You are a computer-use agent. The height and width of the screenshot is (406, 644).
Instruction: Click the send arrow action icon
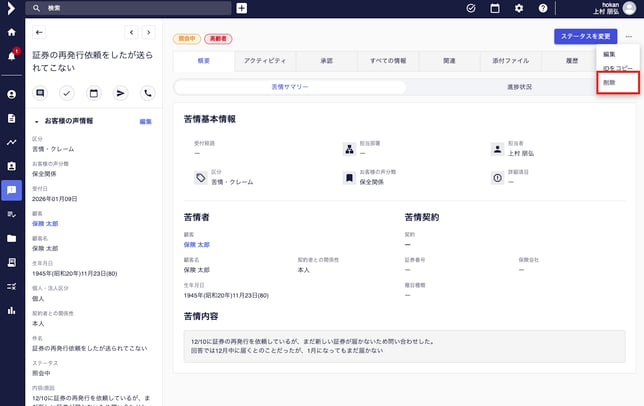(121, 93)
